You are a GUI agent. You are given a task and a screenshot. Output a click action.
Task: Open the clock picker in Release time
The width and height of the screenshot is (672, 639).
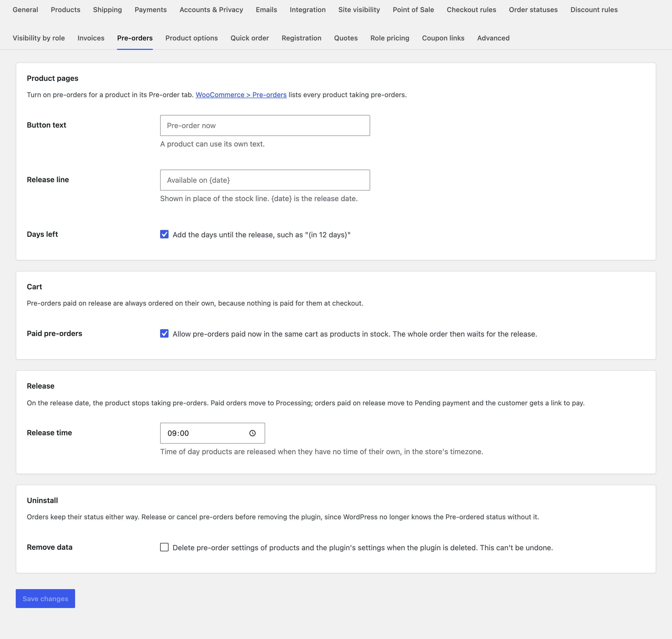click(252, 433)
